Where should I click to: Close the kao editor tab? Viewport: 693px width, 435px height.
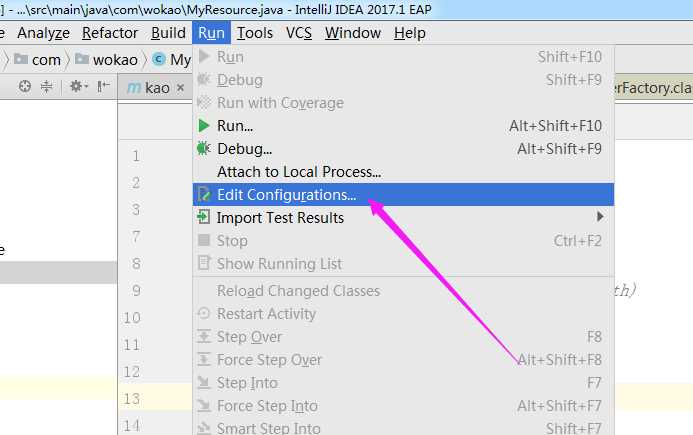click(180, 88)
